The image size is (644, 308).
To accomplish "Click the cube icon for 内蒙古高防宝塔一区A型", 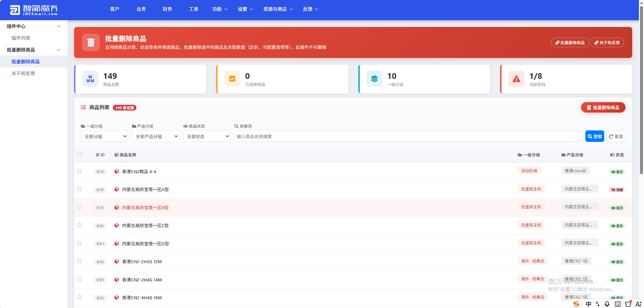I will pyautogui.click(x=117, y=189).
